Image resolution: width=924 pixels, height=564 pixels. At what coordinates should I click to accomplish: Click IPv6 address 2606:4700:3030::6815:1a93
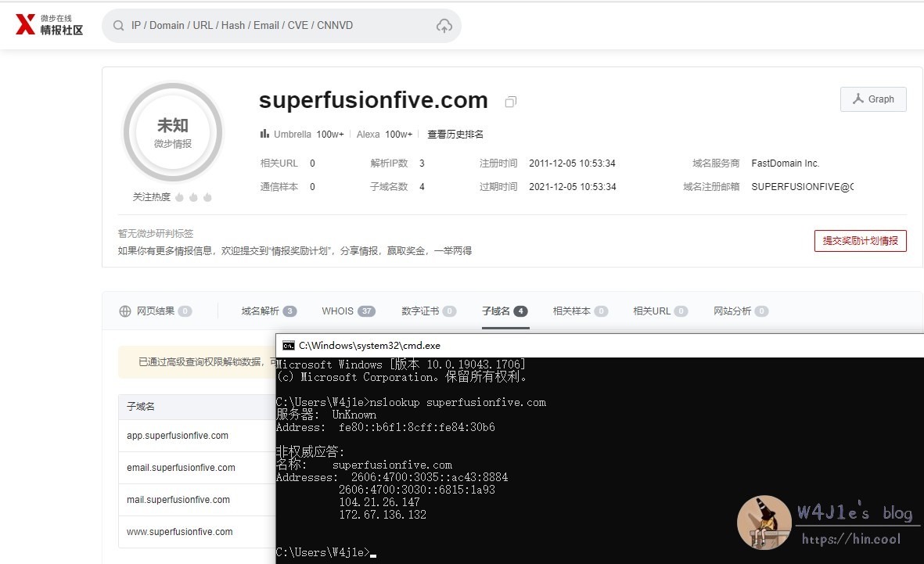417,490
